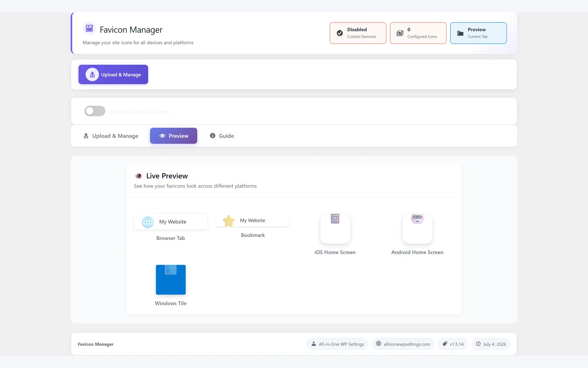Click the Live Preview heading
The image size is (588, 368).
coord(167,176)
